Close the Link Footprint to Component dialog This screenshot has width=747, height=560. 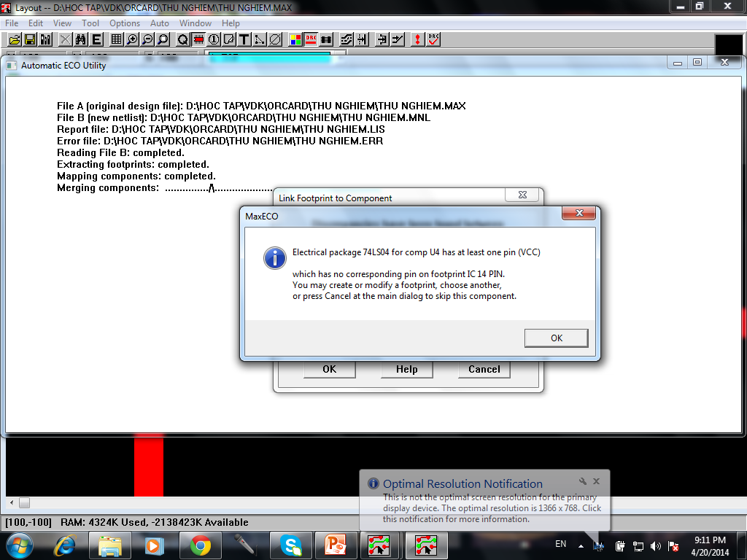tap(522, 195)
